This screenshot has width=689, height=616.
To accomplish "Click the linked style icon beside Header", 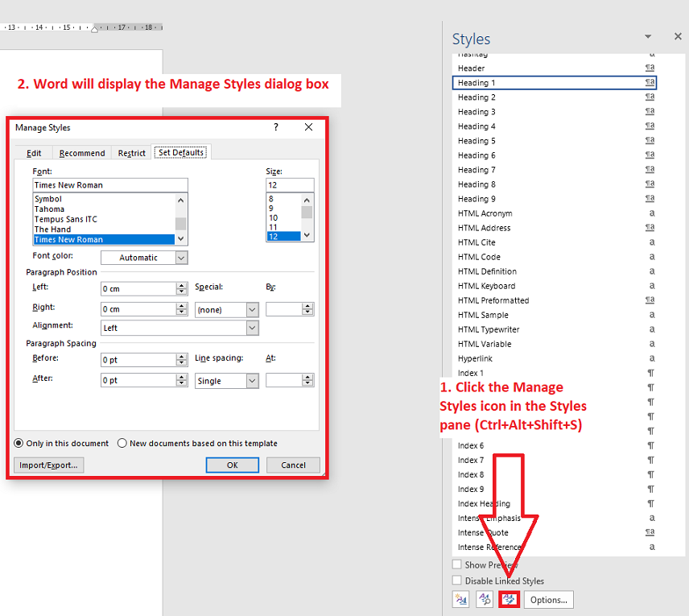I will (x=650, y=68).
